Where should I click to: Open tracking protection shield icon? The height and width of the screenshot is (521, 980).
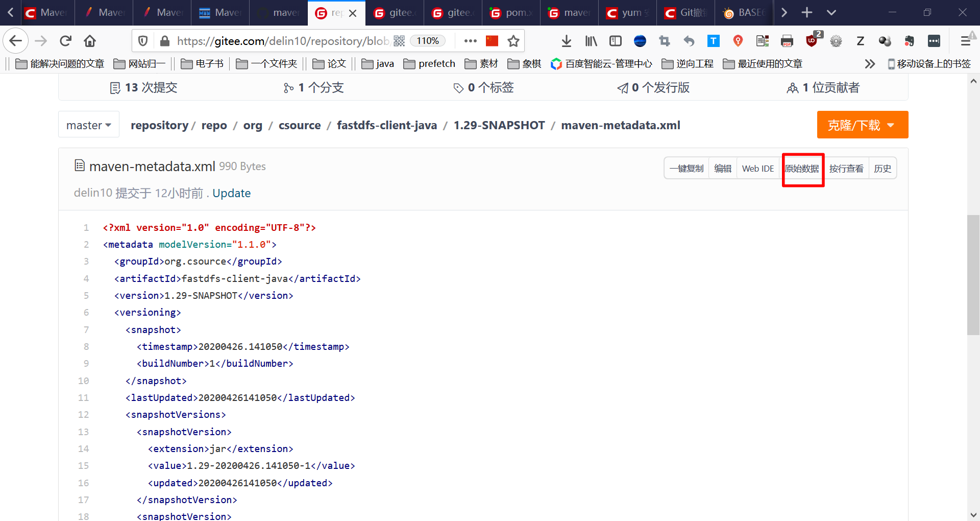tap(143, 41)
